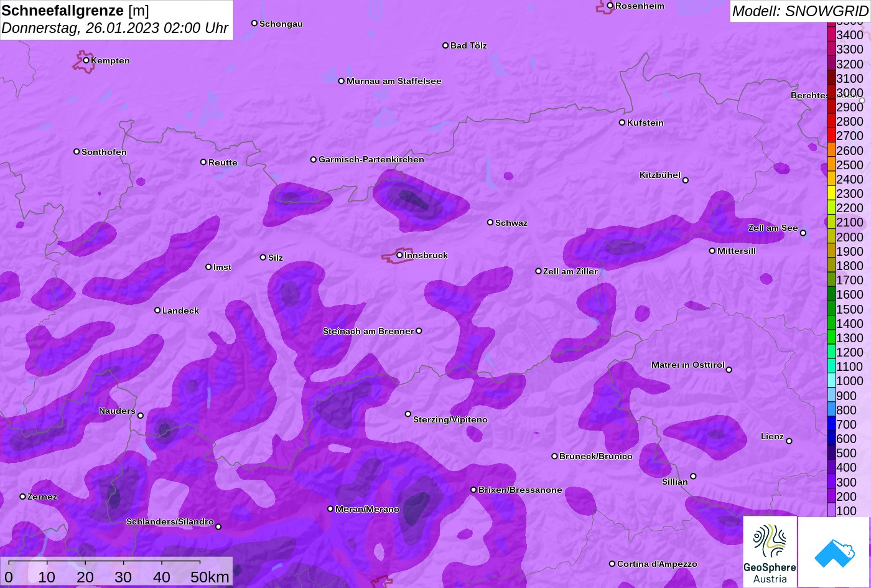Viewport: 871px width, 588px height.
Task: Click the 2900 legend value label
Action: [x=850, y=106]
